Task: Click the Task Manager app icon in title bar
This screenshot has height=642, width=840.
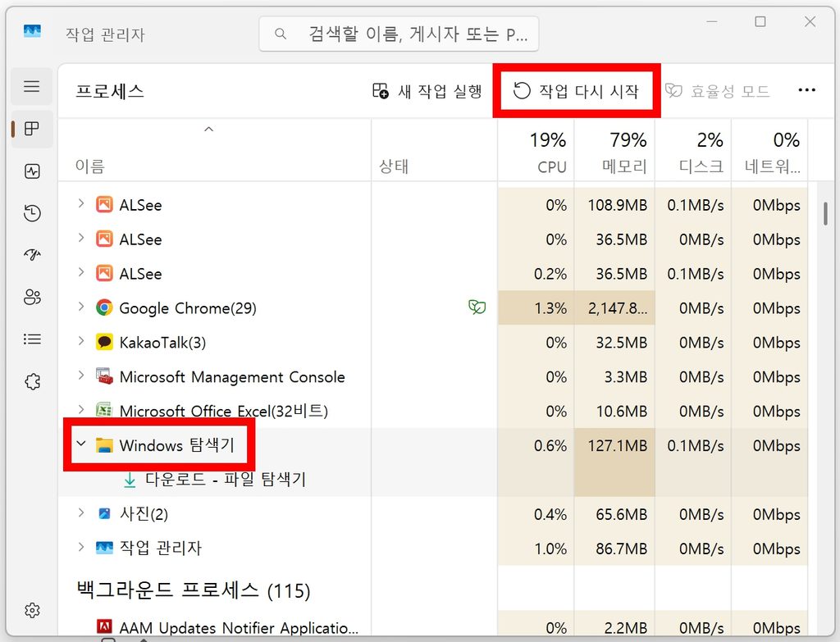Action: [32, 31]
